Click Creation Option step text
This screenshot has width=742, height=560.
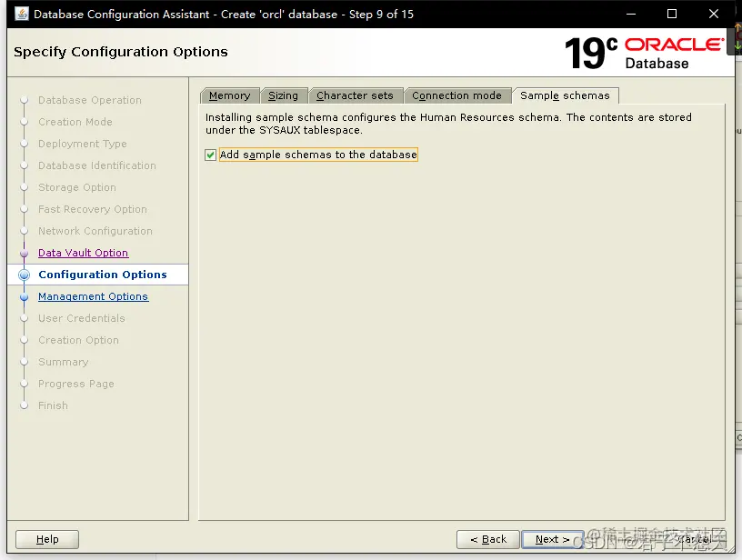click(x=78, y=340)
